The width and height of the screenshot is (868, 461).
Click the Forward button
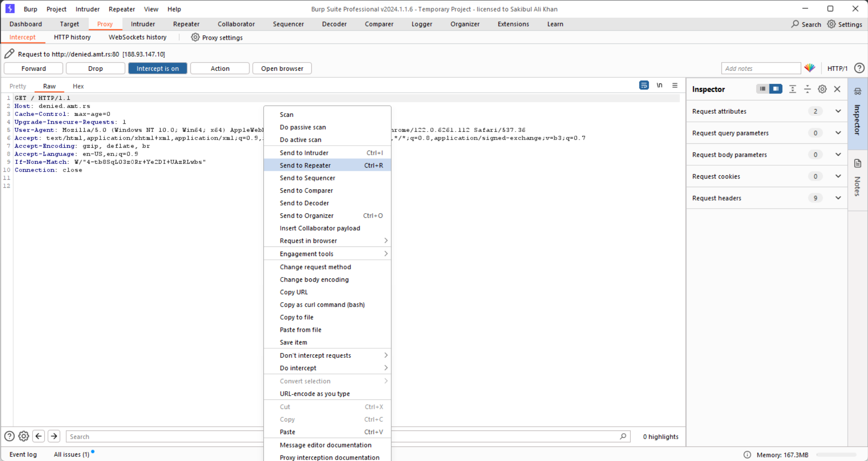pyautogui.click(x=33, y=68)
